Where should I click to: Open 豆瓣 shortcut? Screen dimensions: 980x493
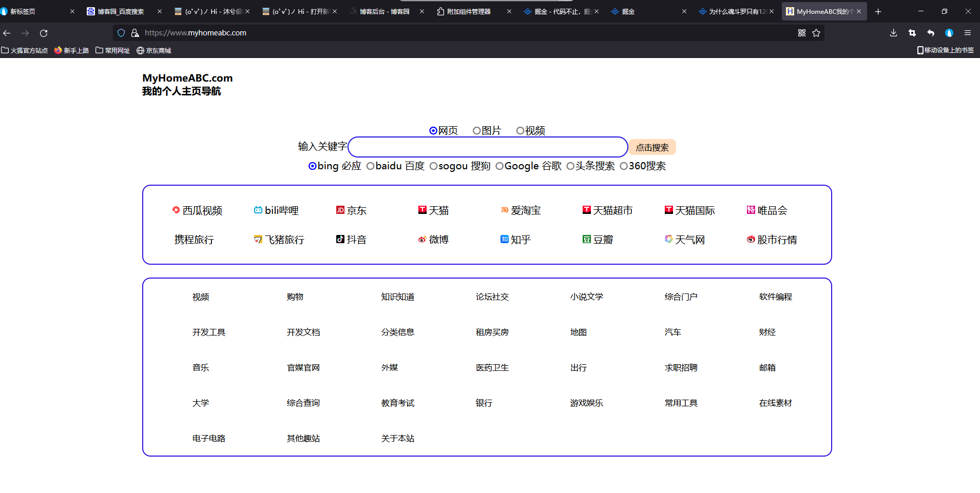pos(598,240)
